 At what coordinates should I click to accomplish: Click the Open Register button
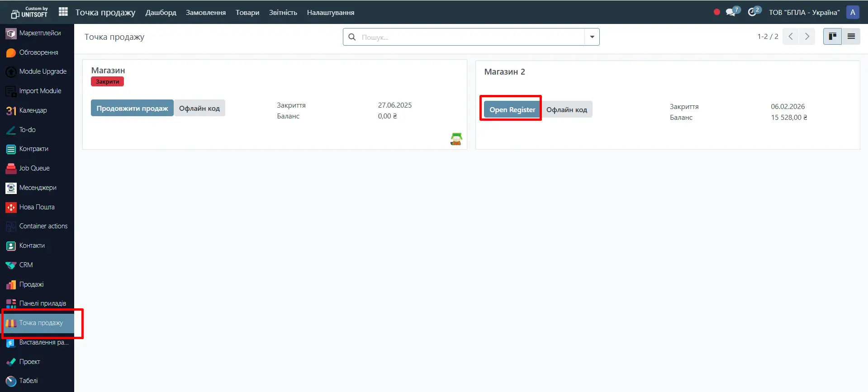coord(512,109)
